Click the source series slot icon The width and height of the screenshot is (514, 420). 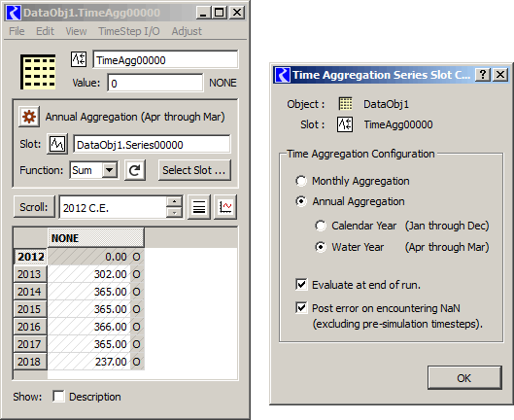(x=57, y=144)
